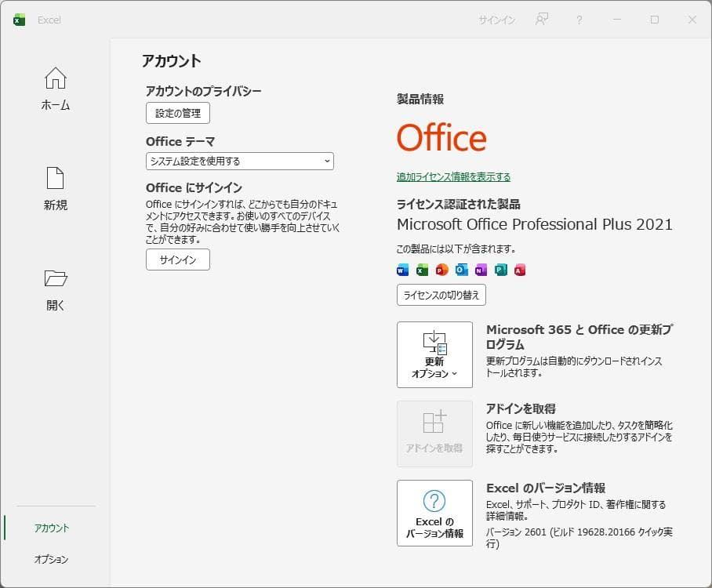Click the OneNote icon in included products

click(x=481, y=270)
